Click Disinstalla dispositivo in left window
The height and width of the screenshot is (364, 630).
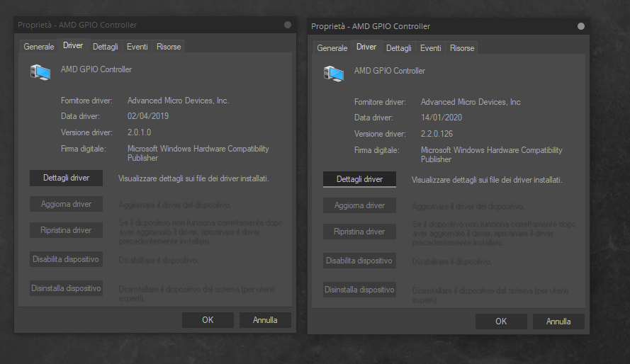coord(67,288)
